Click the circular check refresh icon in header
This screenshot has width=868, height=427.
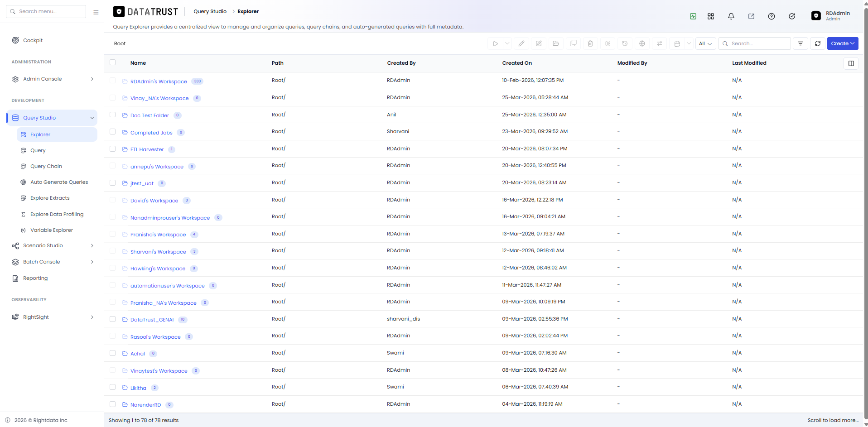pos(792,16)
